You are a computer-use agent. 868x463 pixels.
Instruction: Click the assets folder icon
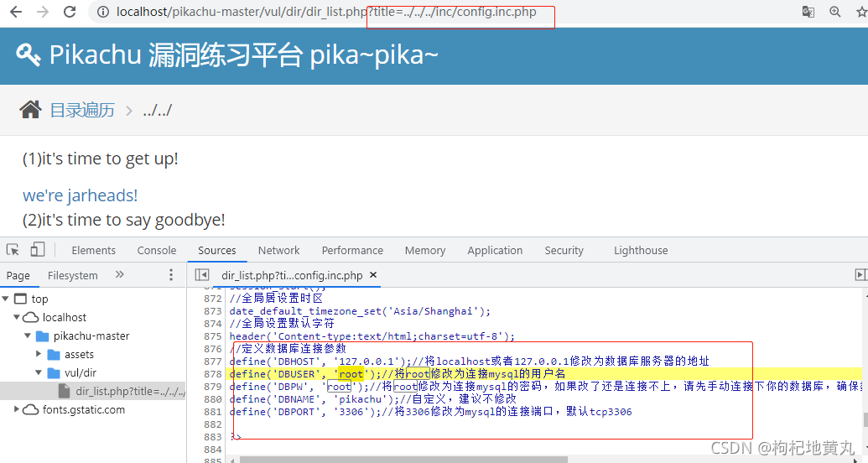[x=54, y=355]
